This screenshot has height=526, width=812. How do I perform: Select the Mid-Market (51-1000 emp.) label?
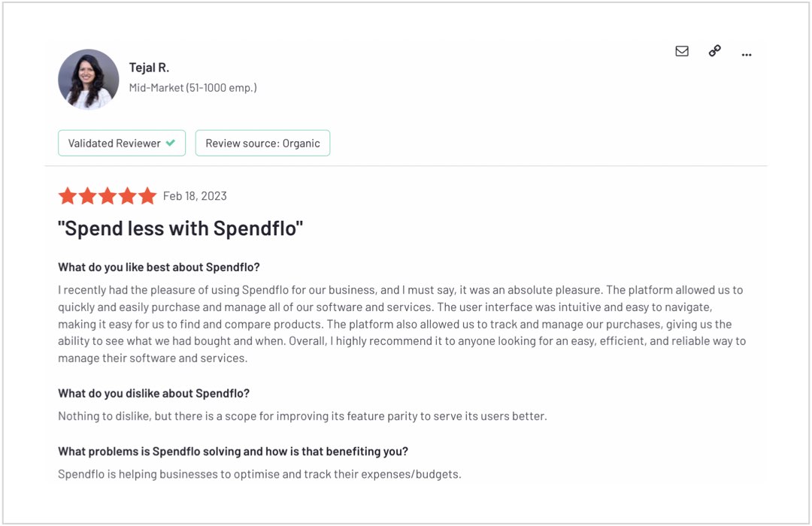click(192, 87)
